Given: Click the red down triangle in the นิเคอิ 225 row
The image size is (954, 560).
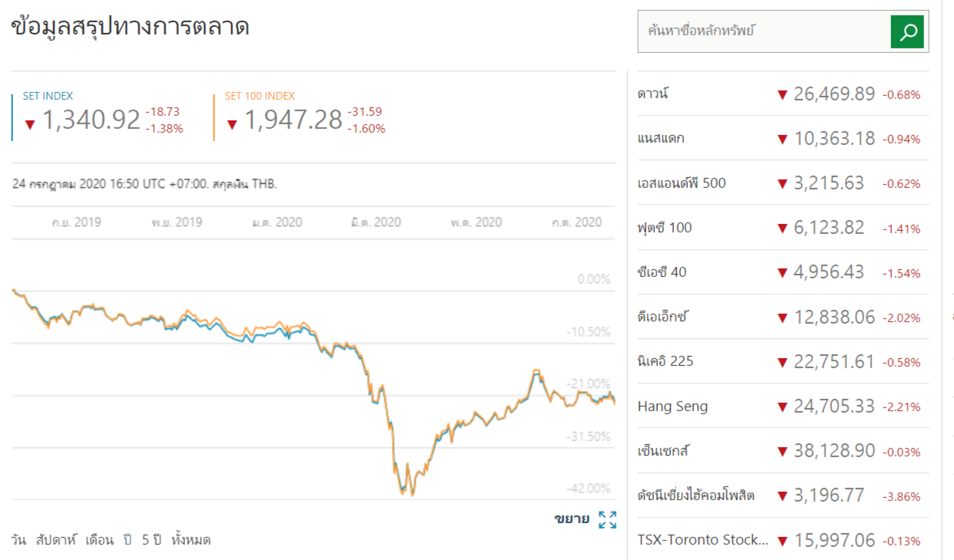Looking at the screenshot, I should click(x=782, y=362).
